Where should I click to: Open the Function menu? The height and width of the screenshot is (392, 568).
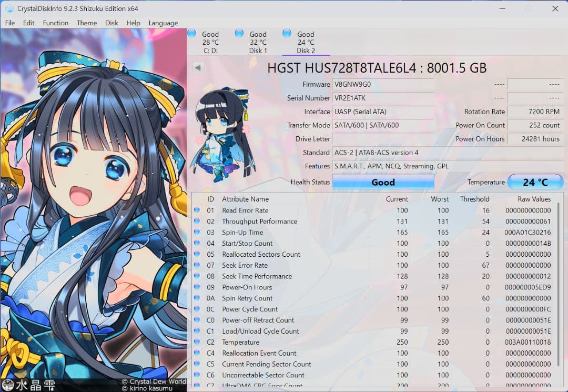(x=55, y=23)
